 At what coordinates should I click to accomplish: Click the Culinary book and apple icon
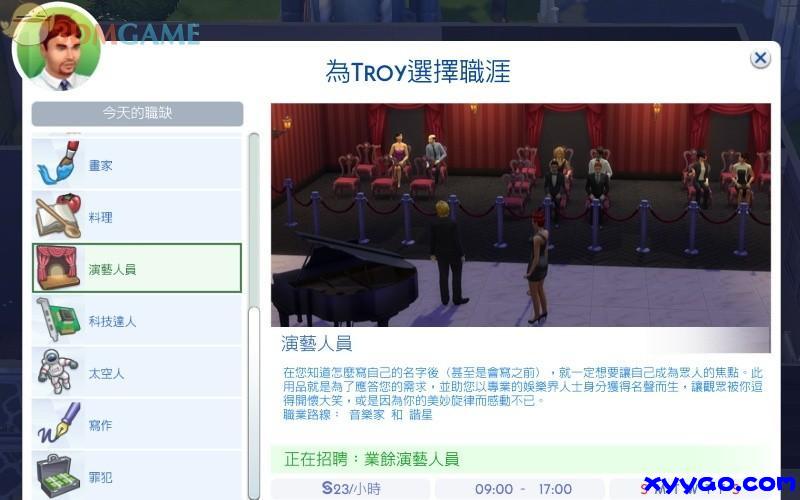point(58,215)
